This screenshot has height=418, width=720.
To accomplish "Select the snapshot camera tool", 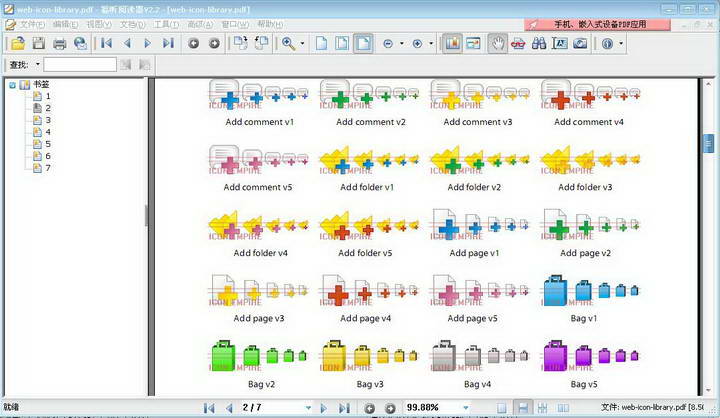I will pyautogui.click(x=580, y=44).
